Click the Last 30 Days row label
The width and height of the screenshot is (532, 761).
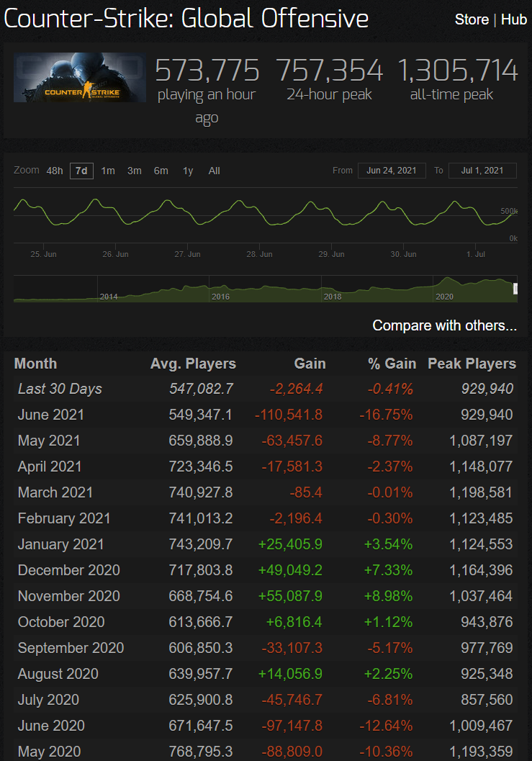point(60,389)
